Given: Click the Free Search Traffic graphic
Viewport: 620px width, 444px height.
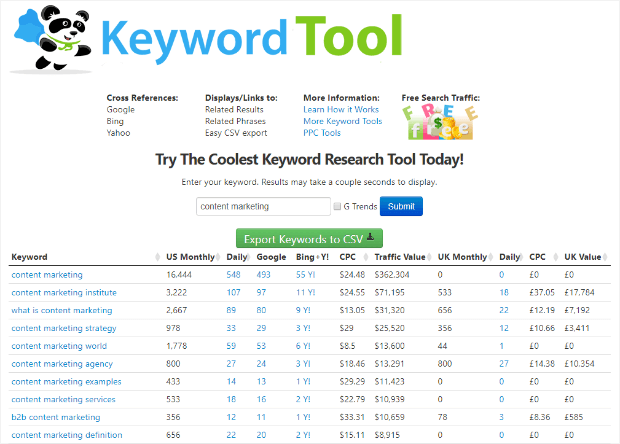Looking at the screenshot, I should (x=440, y=122).
